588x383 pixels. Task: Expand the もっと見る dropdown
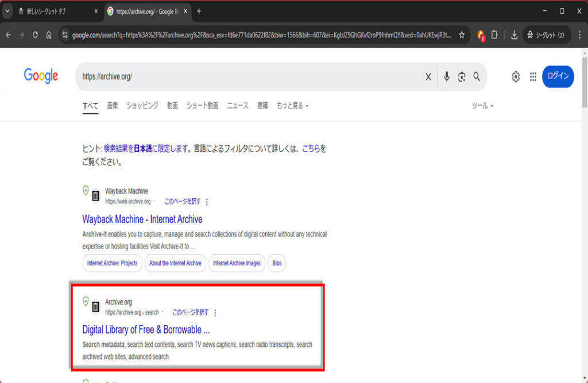pos(292,106)
